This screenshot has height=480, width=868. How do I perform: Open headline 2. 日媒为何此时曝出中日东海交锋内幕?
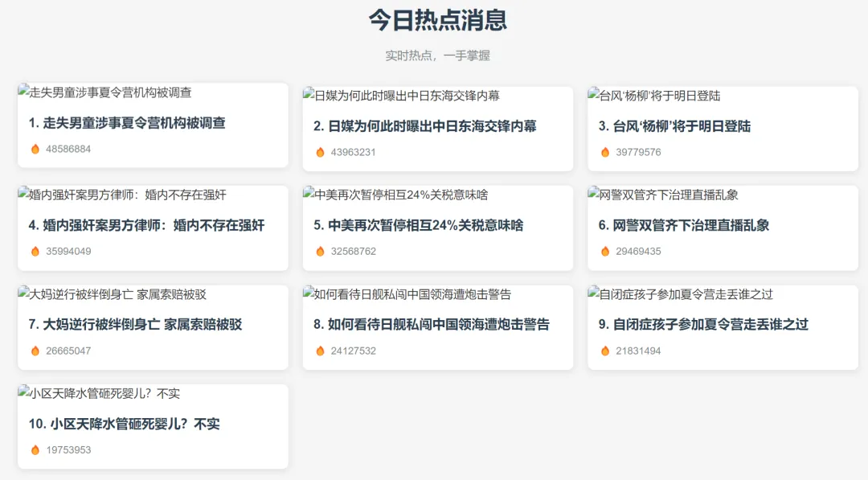(425, 126)
